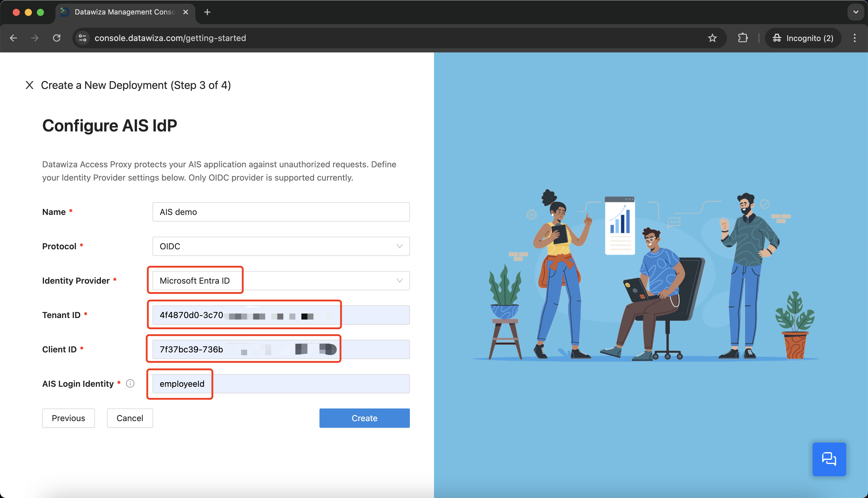Click the Cancel button to discard changes
Viewport: 868px width, 498px height.
(x=129, y=418)
